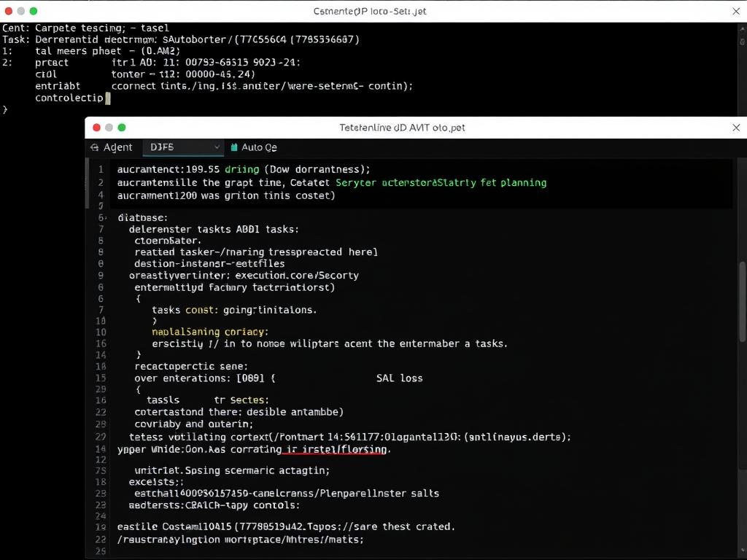747x560 pixels.
Task: Click the 'recactoperctic sene:' line
Action: (191, 367)
